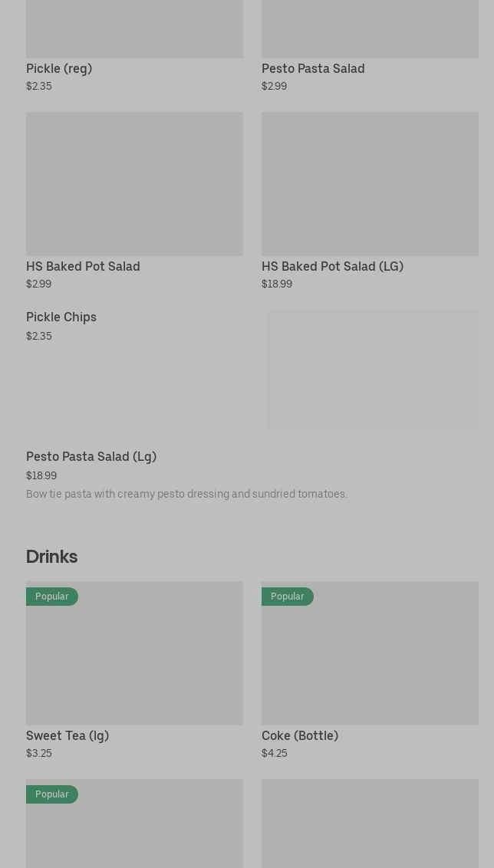Select the $2.99 Pesto Pasta Salad title

(313, 68)
